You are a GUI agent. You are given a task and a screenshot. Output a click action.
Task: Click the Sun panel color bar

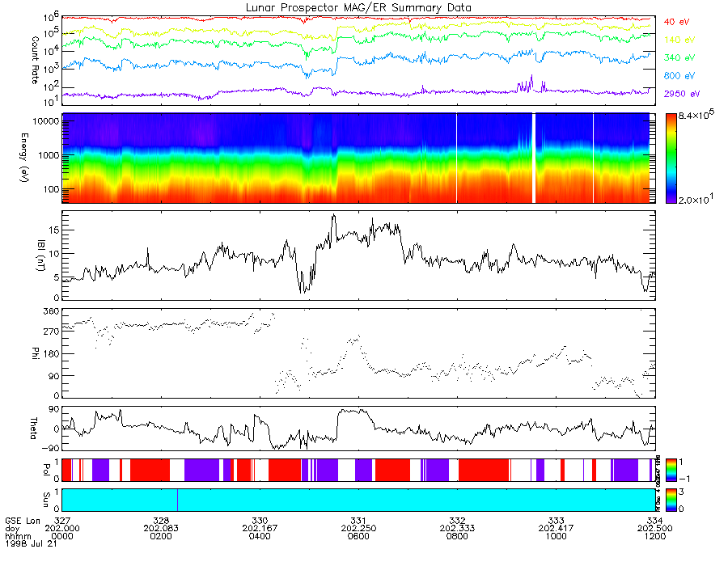671,500
